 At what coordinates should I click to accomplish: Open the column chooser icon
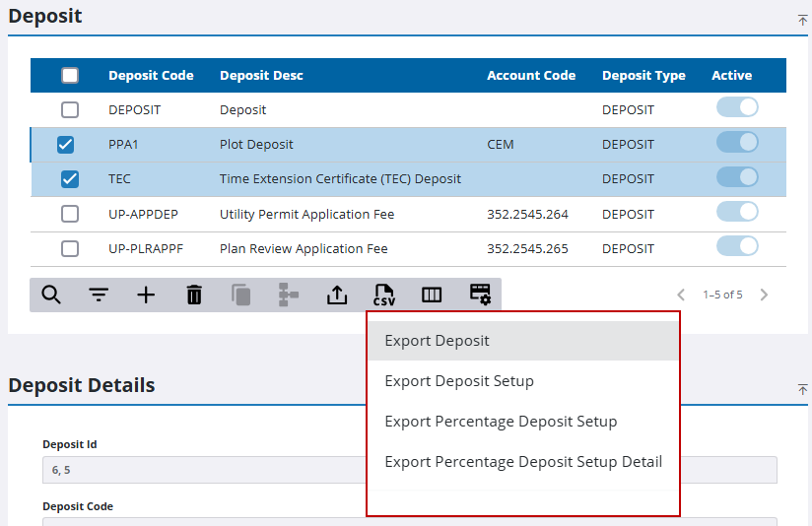[x=432, y=295]
